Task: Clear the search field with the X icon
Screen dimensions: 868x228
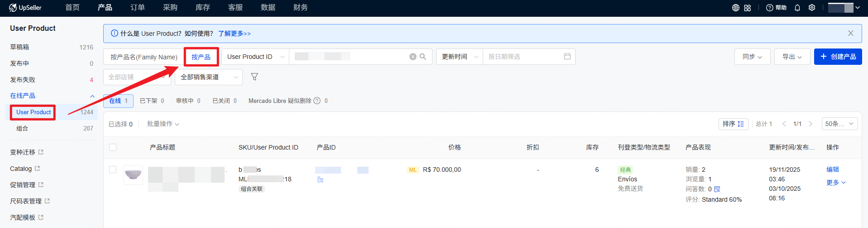Action: click(412, 57)
